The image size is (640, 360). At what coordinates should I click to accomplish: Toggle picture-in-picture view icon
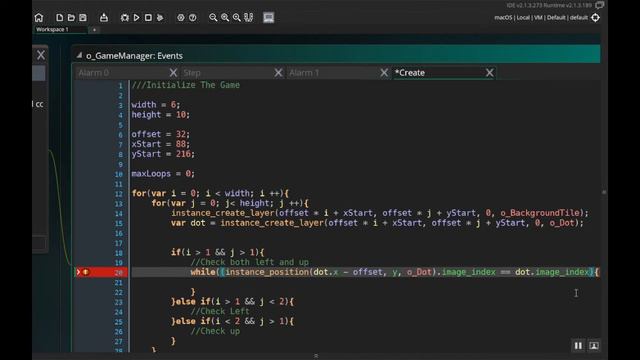point(594,346)
